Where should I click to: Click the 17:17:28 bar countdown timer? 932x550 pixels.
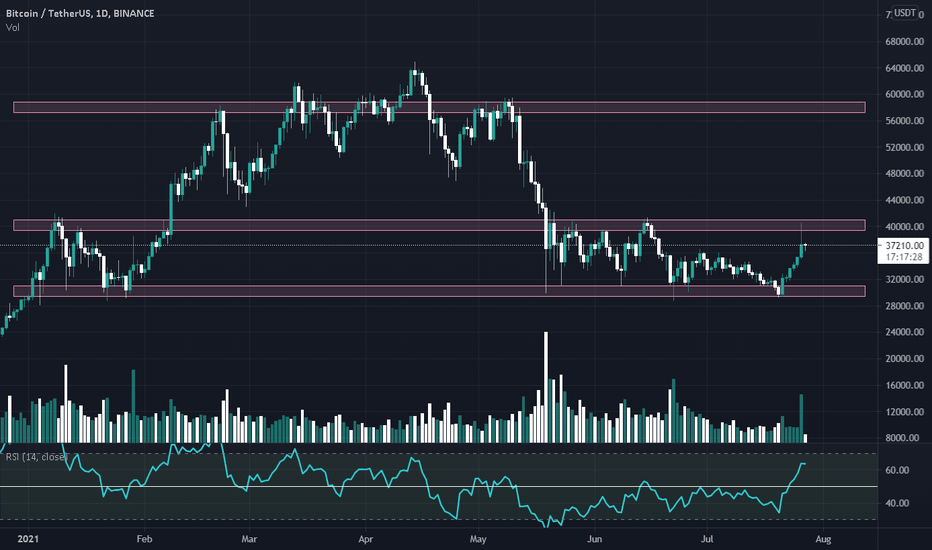coord(904,257)
